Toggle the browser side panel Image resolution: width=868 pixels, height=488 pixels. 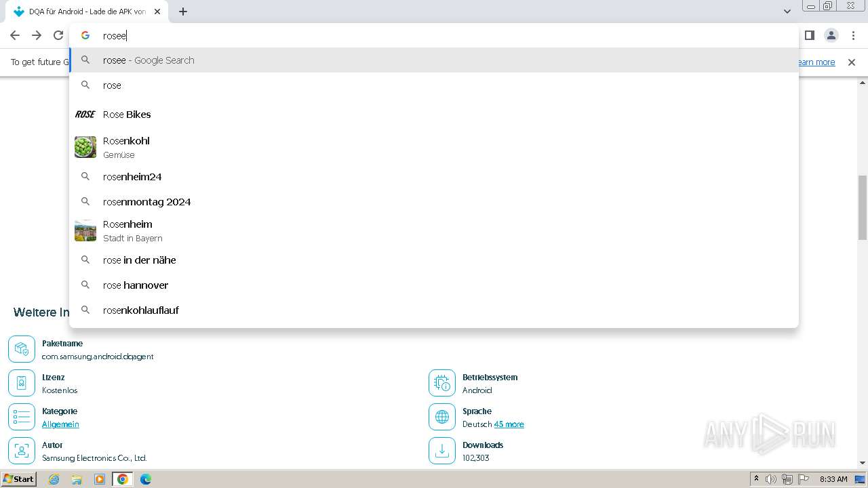[x=809, y=35]
